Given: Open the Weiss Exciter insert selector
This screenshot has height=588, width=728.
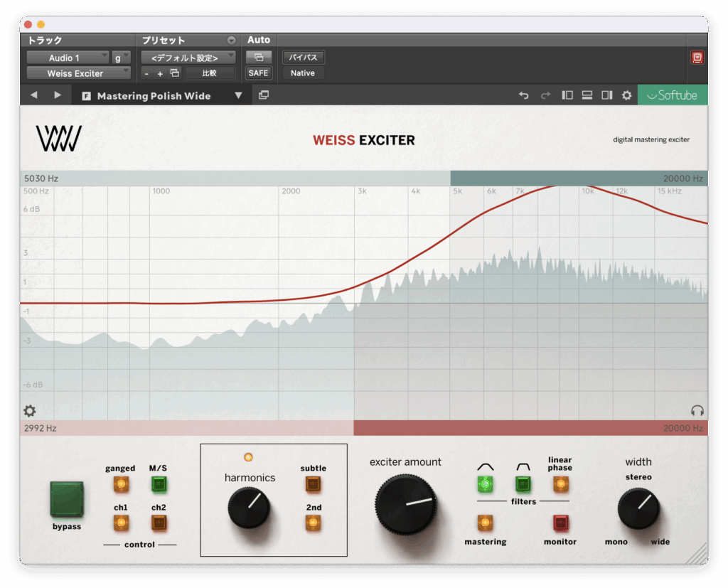Looking at the screenshot, I should [x=78, y=73].
